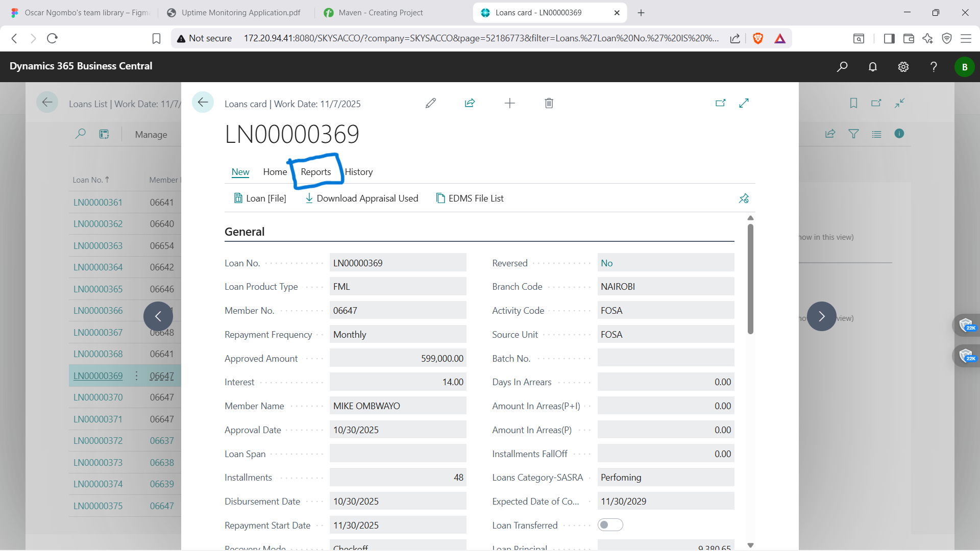The width and height of the screenshot is (980, 551).
Task: Open loan LN00000372 link in list
Action: [98, 441]
